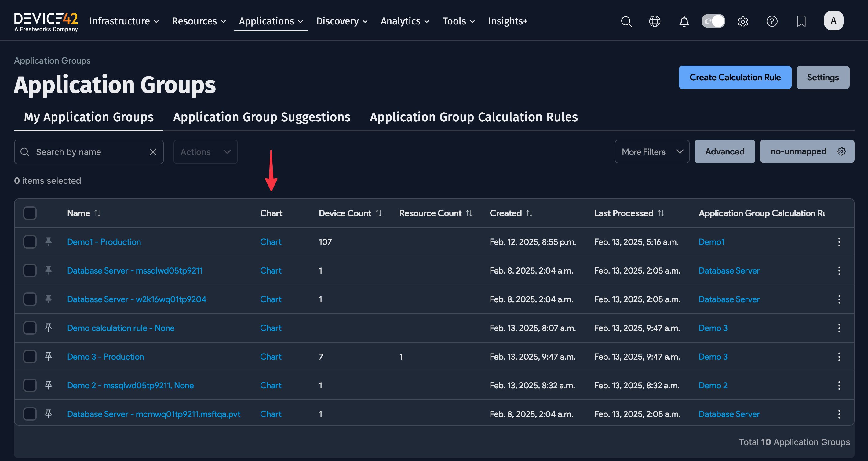Click the globe language icon
The width and height of the screenshot is (868, 461).
655,21
